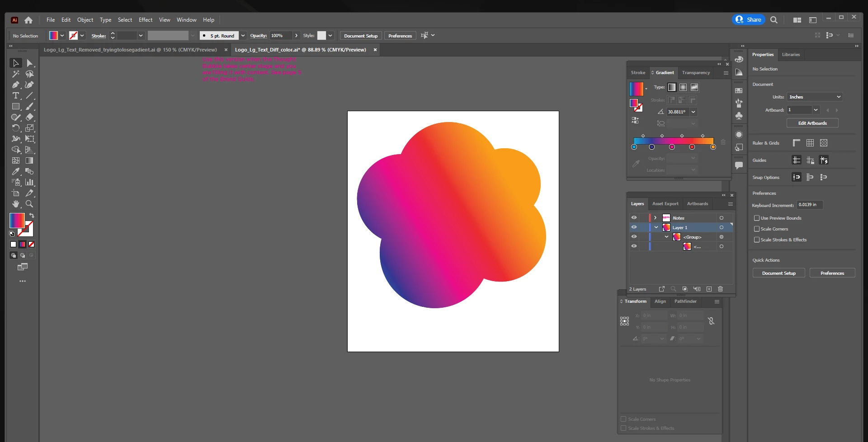Open the gradient angle dropdown
The image size is (868, 442).
coord(693,112)
